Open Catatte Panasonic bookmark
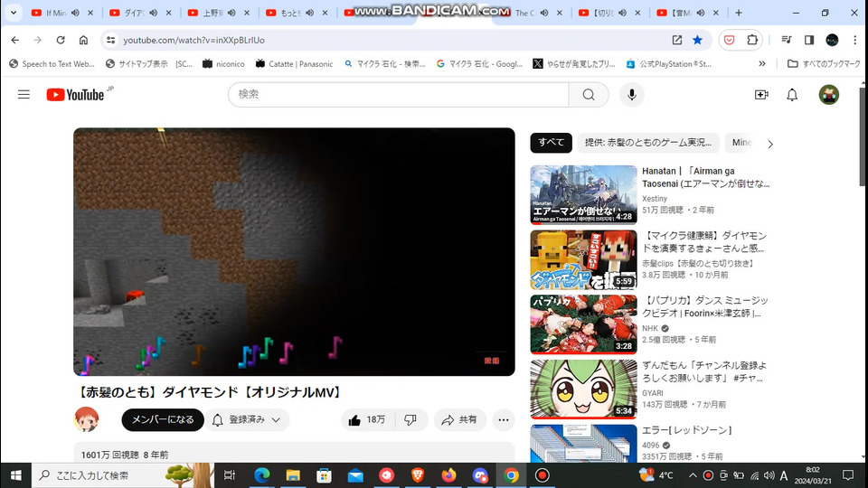Viewport: 868px width, 488px height. point(294,63)
